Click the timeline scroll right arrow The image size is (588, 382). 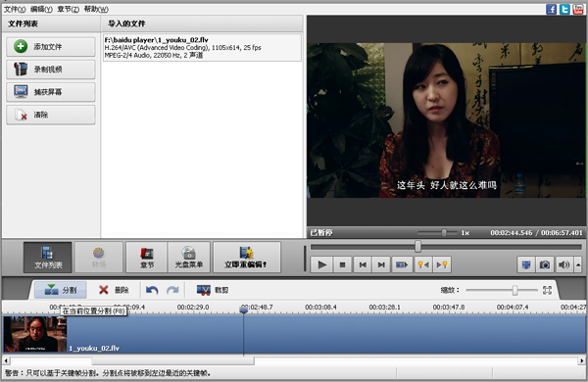(581, 361)
